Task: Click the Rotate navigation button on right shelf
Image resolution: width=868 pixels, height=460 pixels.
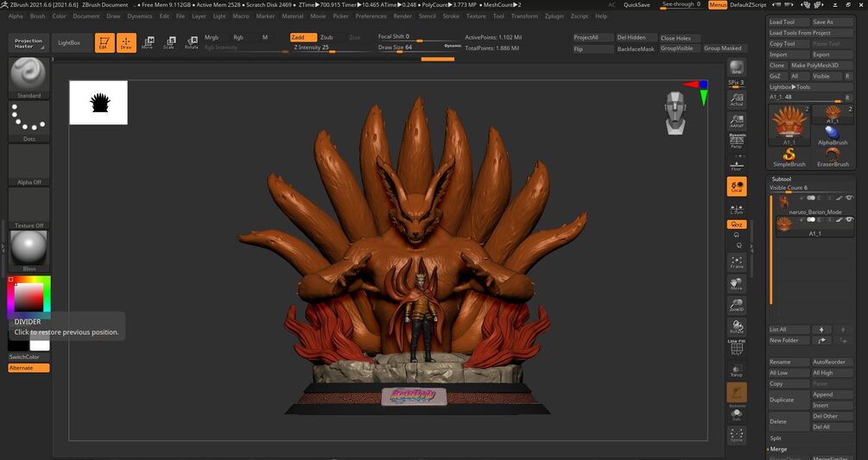Action: [x=736, y=327]
